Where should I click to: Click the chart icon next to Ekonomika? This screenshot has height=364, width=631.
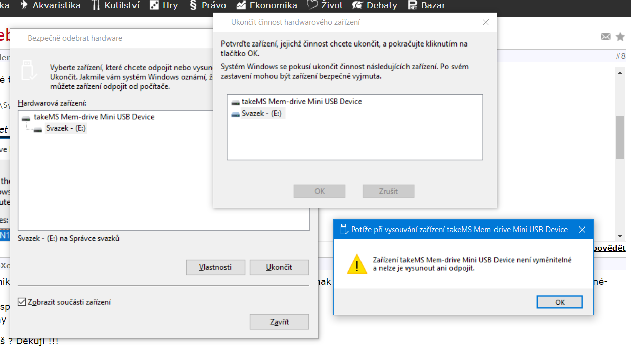(241, 6)
